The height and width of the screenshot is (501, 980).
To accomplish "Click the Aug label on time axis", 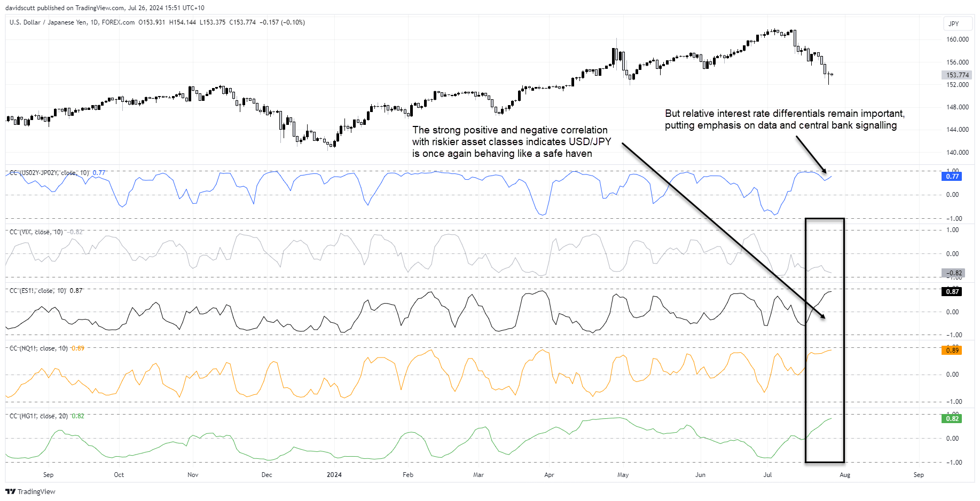I will point(845,475).
